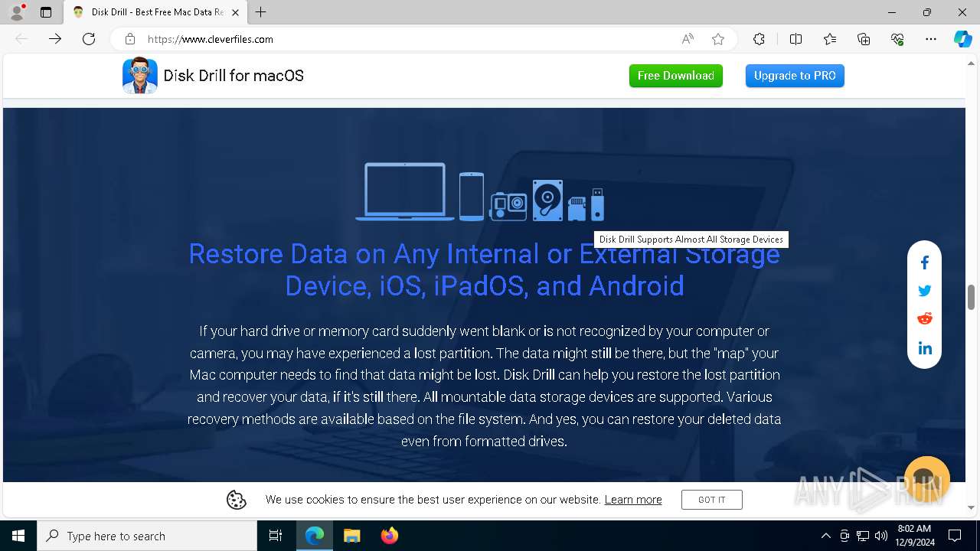
Task: Click the action camera device icon
Action: click(x=508, y=206)
